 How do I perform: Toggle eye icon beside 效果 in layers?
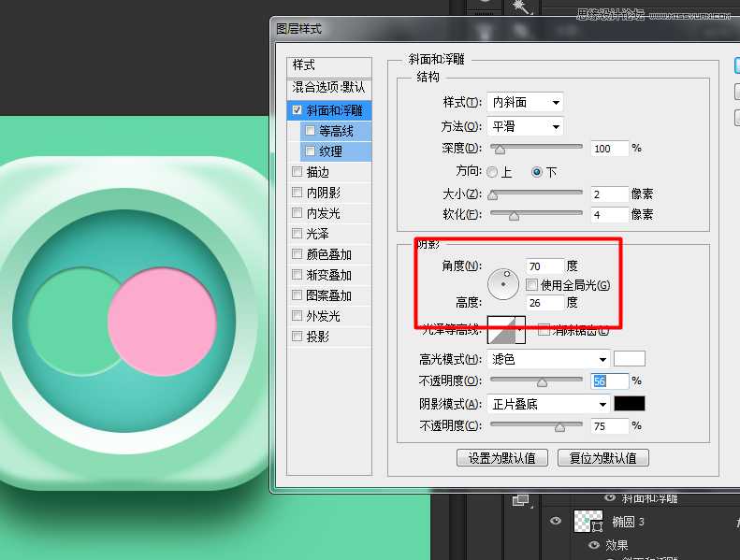[593, 545]
